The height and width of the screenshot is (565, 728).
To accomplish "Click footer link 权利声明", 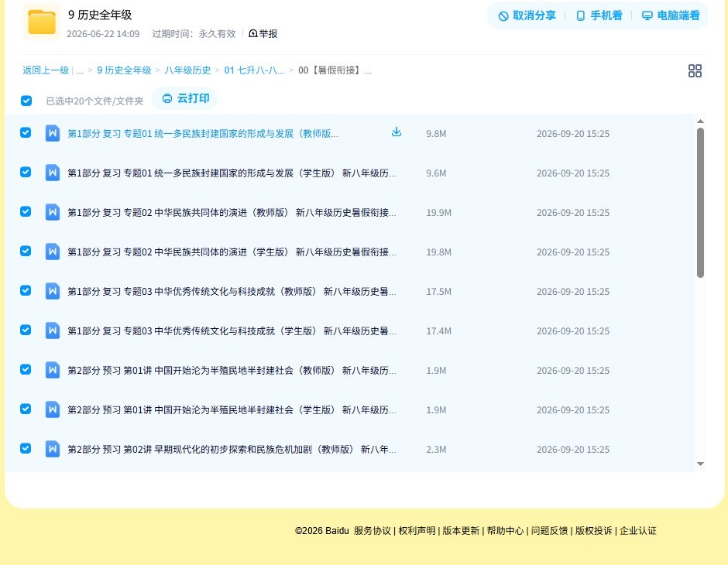I will (417, 531).
